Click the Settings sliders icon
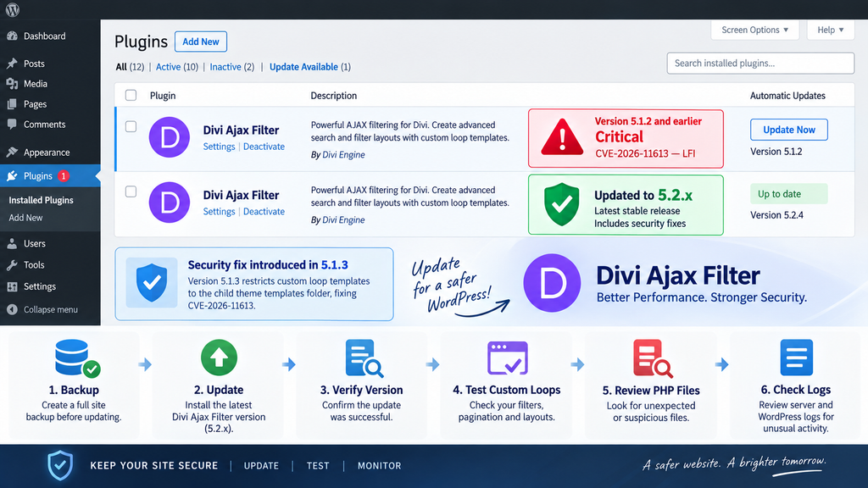868x488 pixels. [x=12, y=286]
